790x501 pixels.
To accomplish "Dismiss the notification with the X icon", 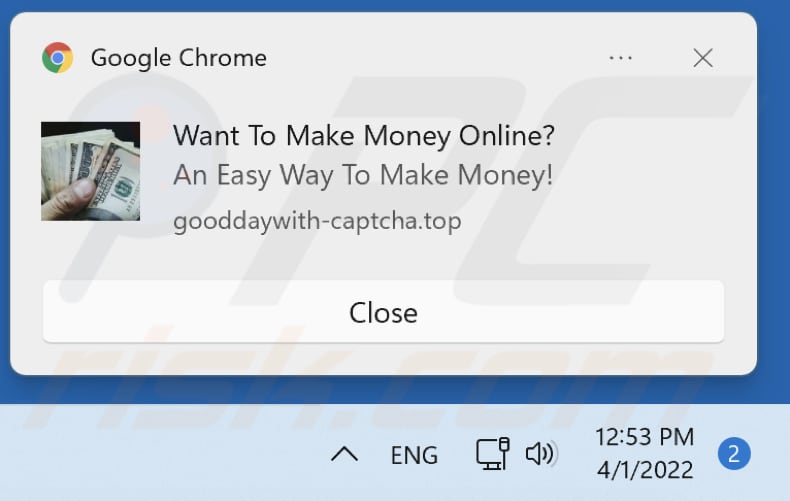I will pos(702,58).
